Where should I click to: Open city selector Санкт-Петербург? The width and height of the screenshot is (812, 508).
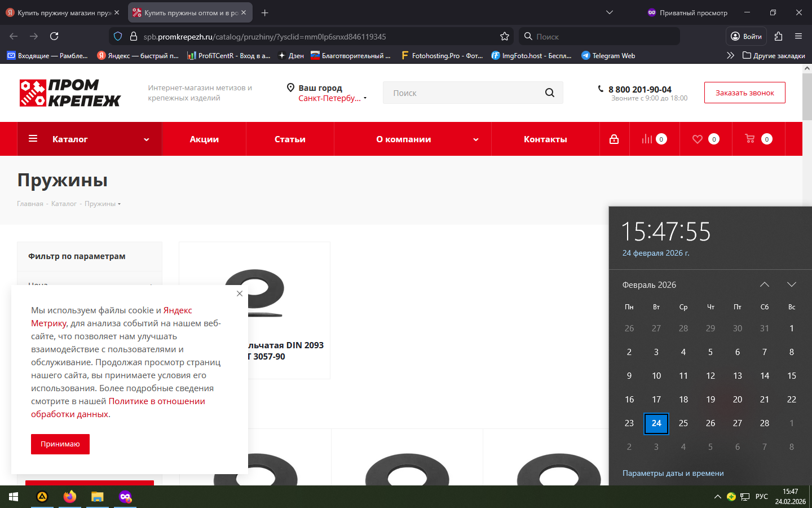point(332,98)
